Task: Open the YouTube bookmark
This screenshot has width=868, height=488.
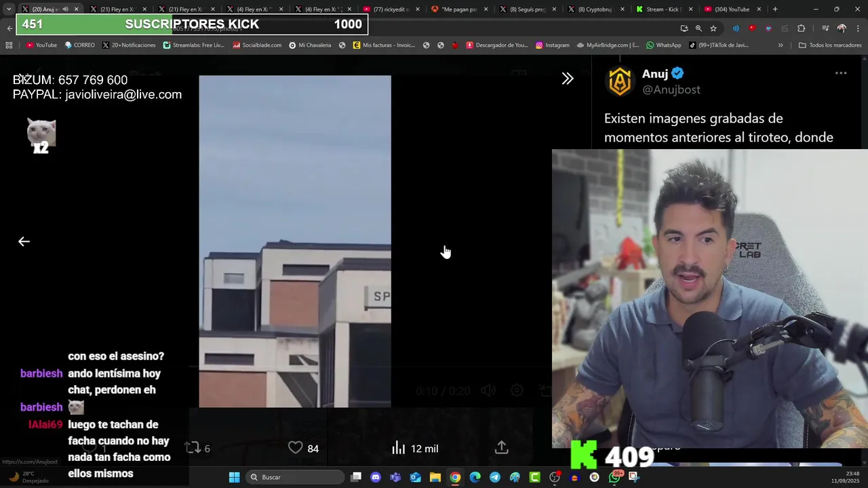Action: click(x=41, y=45)
